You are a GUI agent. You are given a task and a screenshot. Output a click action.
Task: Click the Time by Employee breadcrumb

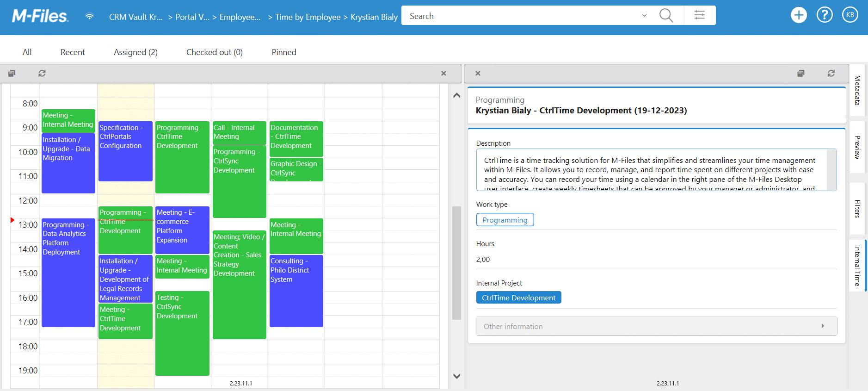pos(308,17)
